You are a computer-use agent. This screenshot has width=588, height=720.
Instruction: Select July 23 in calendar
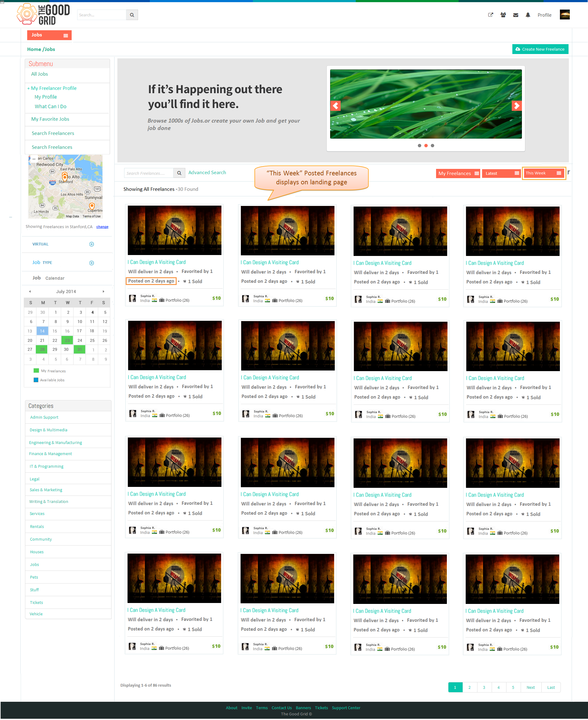click(67, 341)
